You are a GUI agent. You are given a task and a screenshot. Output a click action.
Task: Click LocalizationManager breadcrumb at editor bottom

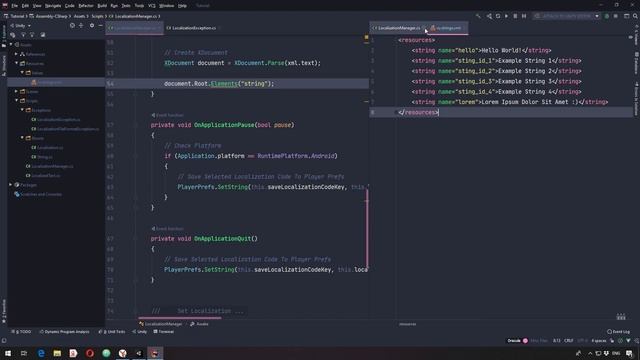(x=160, y=324)
